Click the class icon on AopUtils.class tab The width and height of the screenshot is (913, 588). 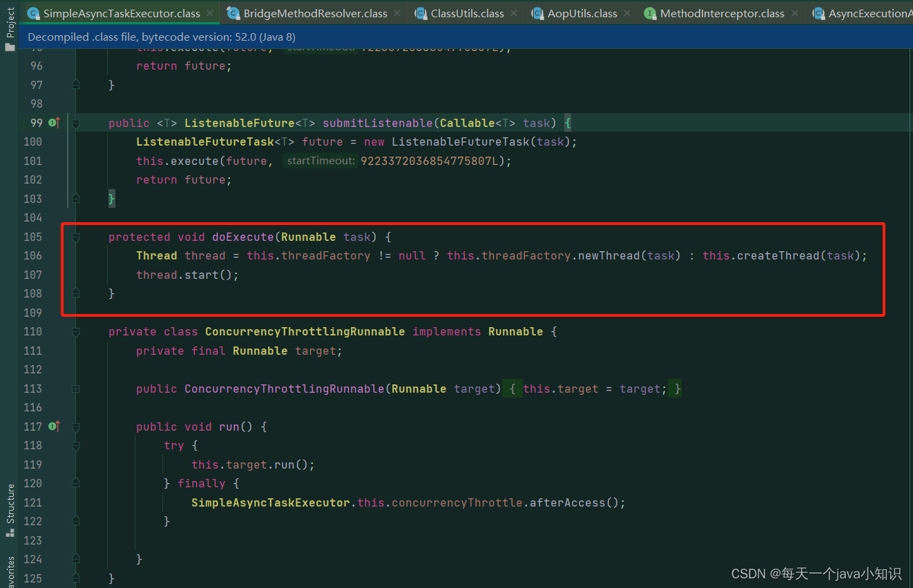click(x=537, y=12)
